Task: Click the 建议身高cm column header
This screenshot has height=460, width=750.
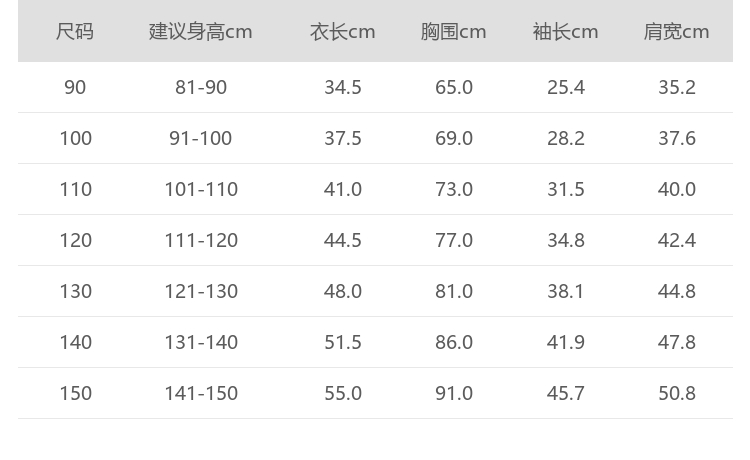Action: 201,31
